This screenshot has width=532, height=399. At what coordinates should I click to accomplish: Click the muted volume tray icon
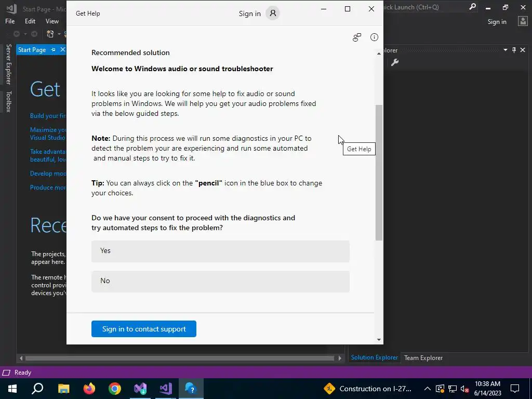pos(464,389)
